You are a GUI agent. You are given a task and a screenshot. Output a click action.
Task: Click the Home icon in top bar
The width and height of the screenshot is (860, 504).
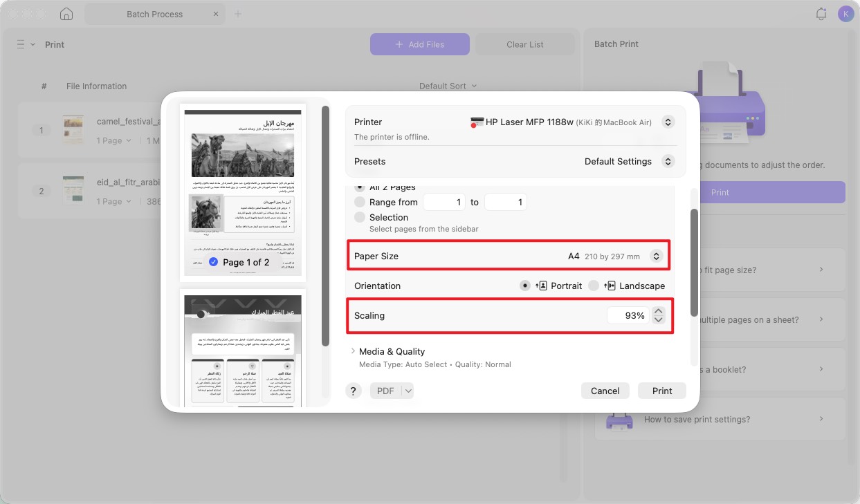point(66,14)
